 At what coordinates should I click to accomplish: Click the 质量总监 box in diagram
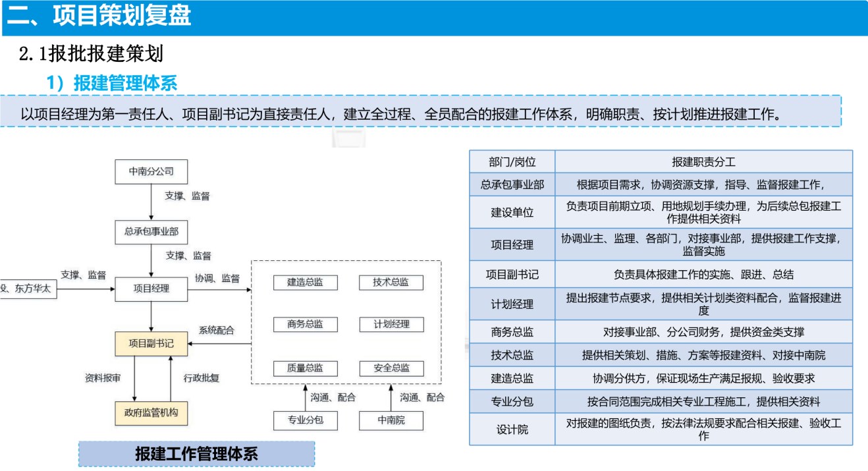[x=305, y=368]
